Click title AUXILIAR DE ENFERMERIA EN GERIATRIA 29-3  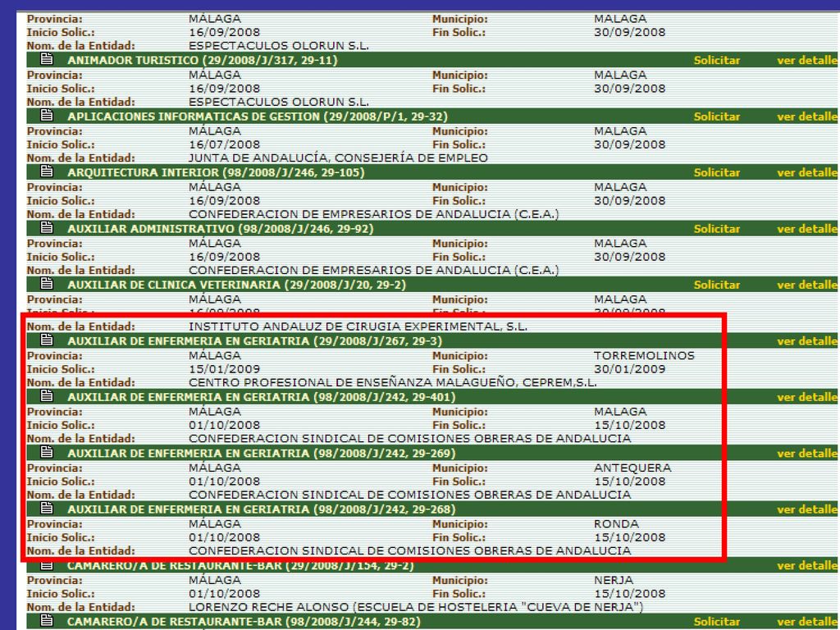point(255,341)
